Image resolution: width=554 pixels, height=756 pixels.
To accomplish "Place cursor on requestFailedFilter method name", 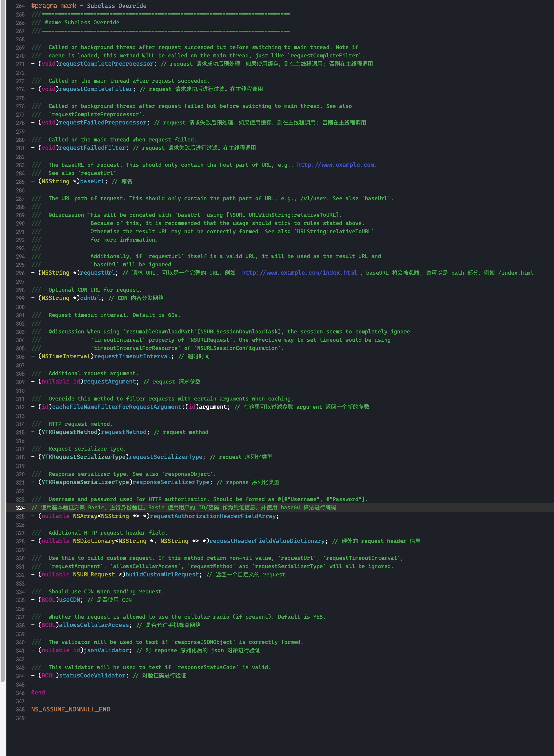I will [x=92, y=148].
